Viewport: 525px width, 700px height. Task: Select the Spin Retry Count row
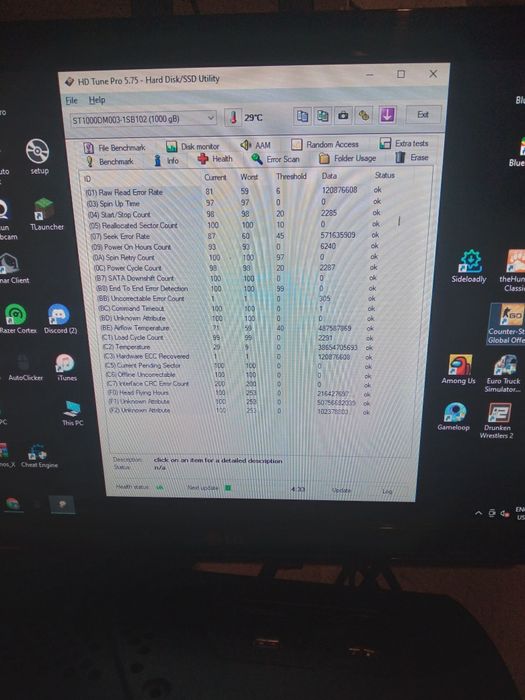click(236, 257)
